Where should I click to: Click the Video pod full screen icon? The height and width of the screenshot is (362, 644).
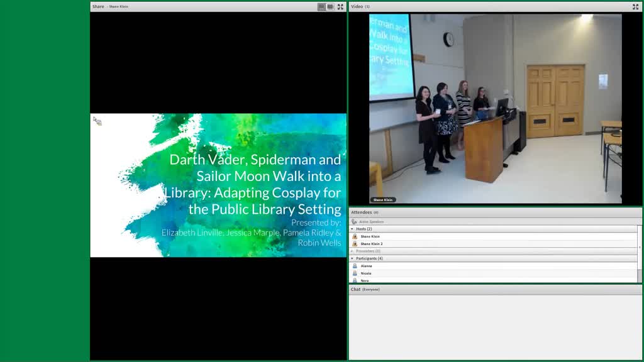click(x=635, y=6)
